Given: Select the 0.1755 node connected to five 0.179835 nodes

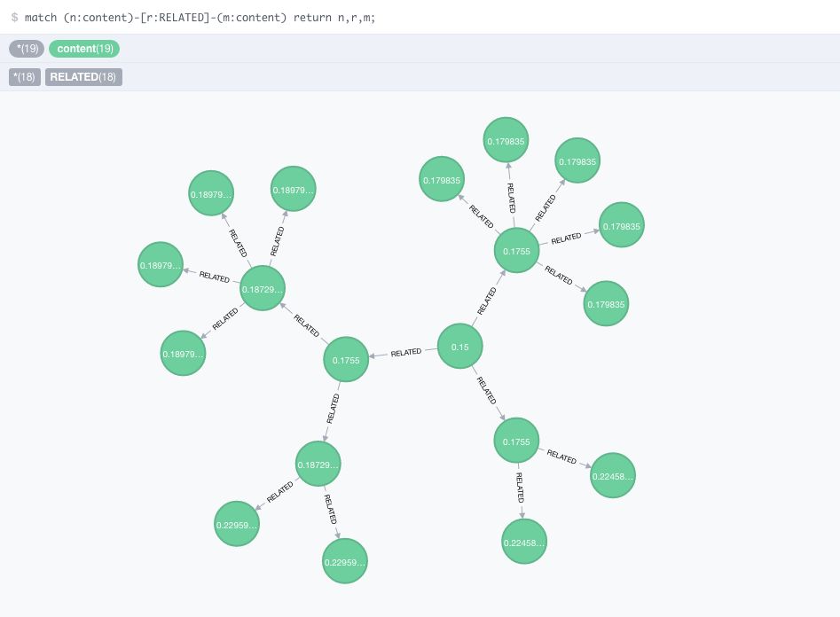Looking at the screenshot, I should click(x=515, y=251).
